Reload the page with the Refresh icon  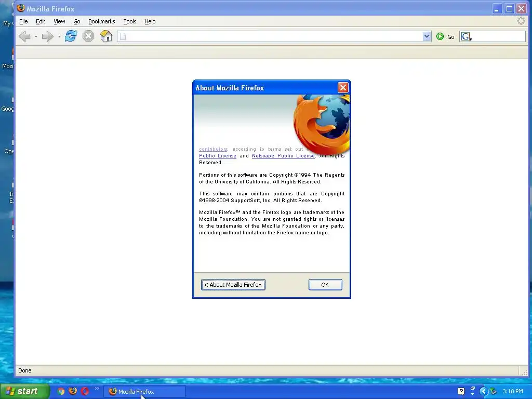click(71, 36)
